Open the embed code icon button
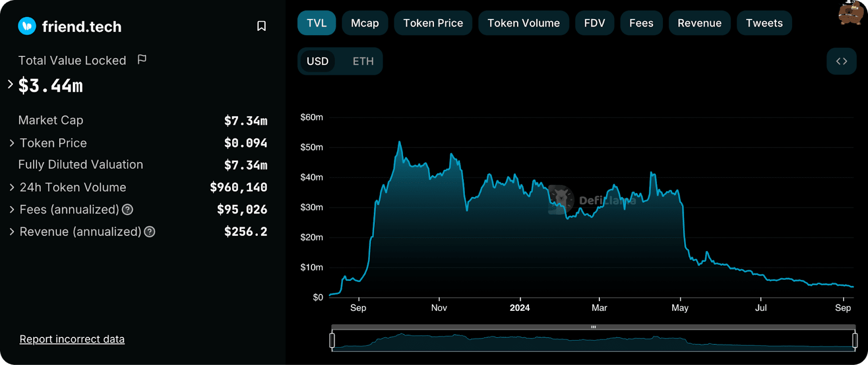The image size is (868, 365). click(841, 61)
